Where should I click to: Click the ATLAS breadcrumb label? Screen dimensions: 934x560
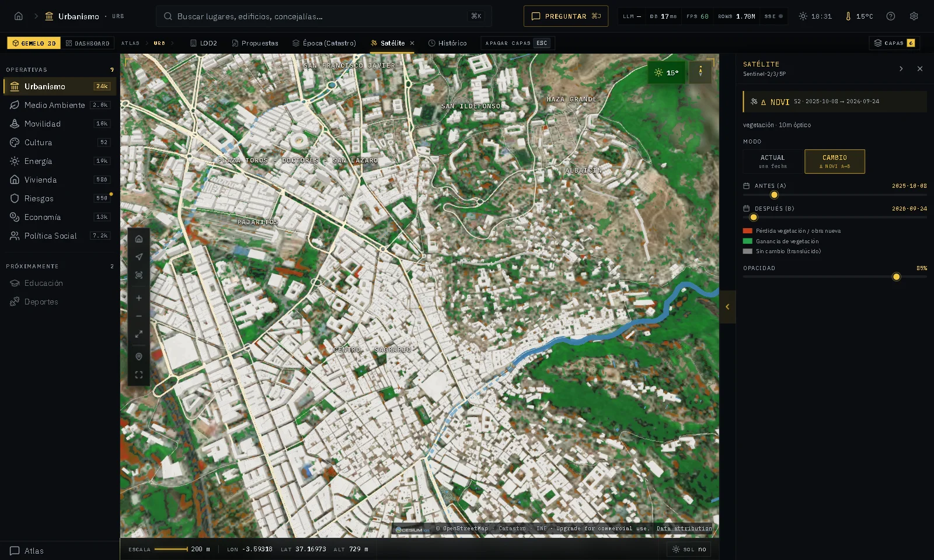pyautogui.click(x=130, y=43)
